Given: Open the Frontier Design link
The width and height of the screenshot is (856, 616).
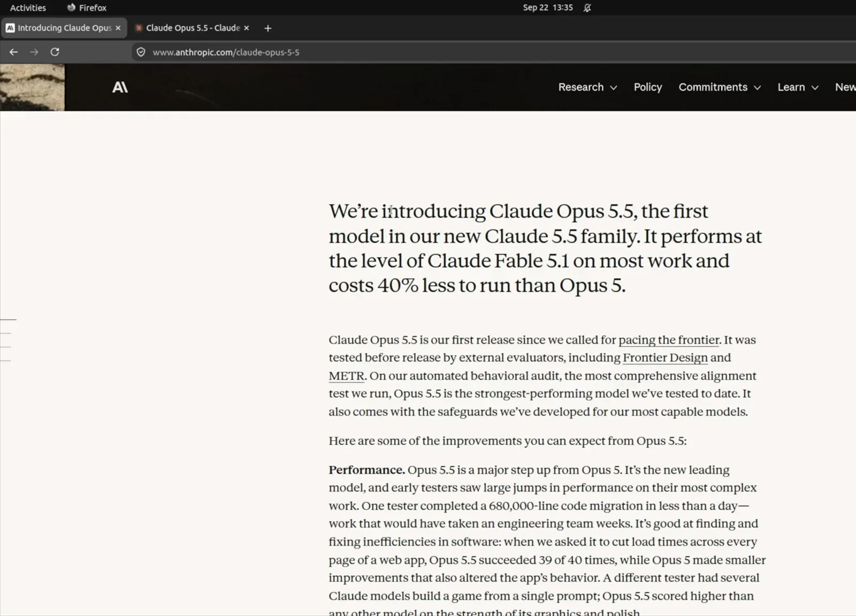Looking at the screenshot, I should coord(665,358).
